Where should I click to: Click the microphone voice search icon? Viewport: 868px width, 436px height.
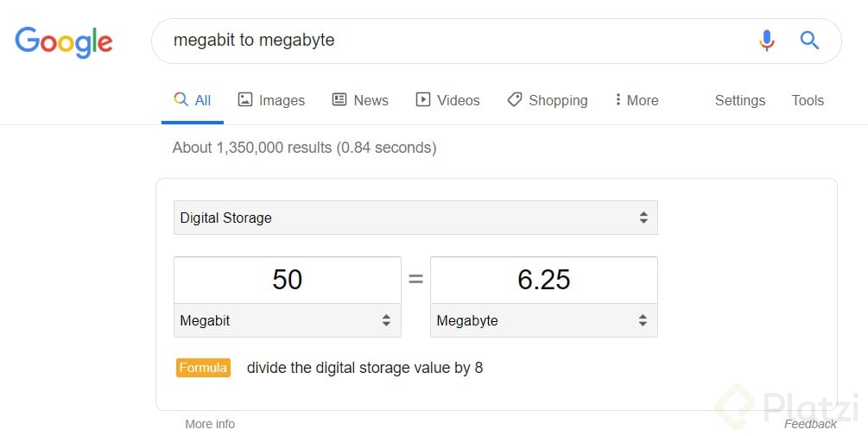(x=767, y=41)
